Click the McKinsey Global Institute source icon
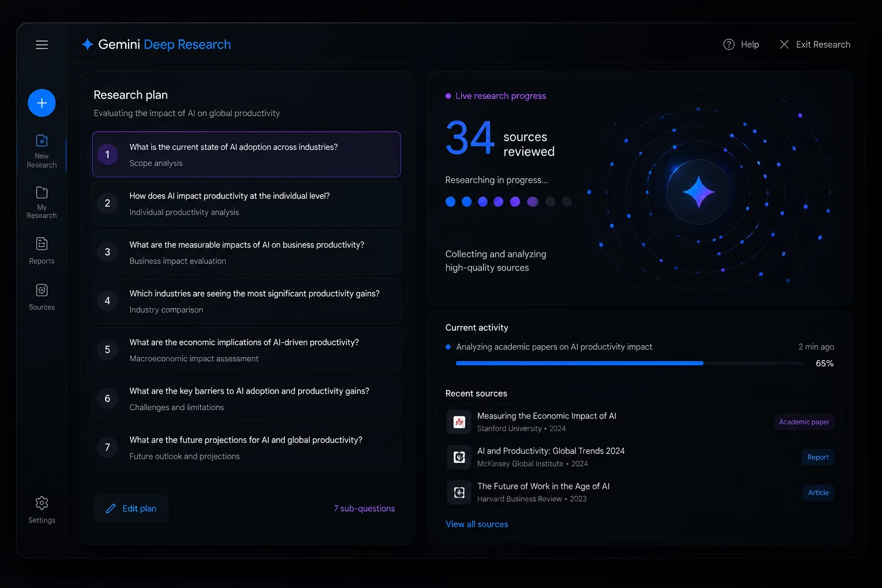The height and width of the screenshot is (588, 882). coord(459,457)
